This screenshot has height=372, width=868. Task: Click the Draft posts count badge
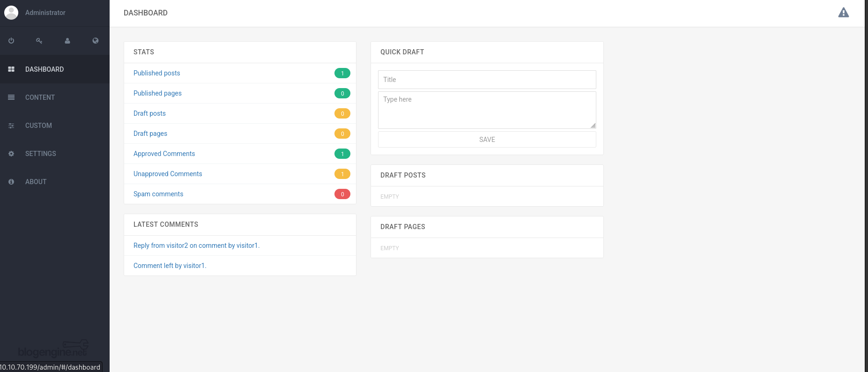click(x=342, y=113)
